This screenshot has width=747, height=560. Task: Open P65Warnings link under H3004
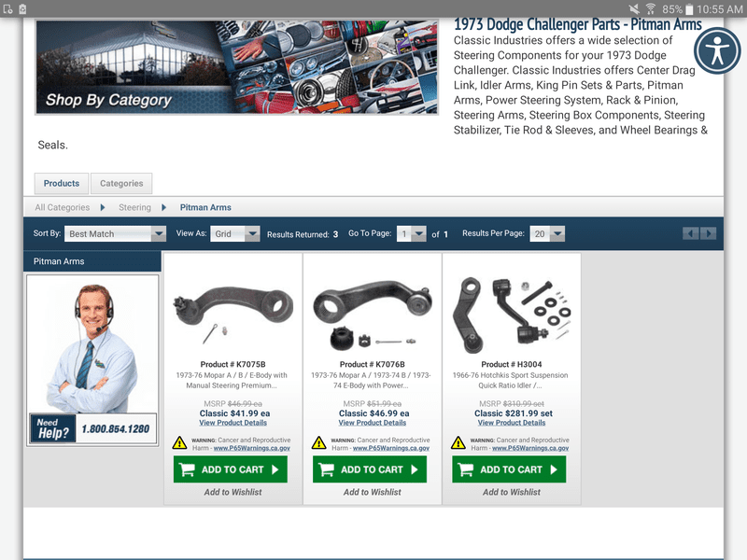(530, 448)
